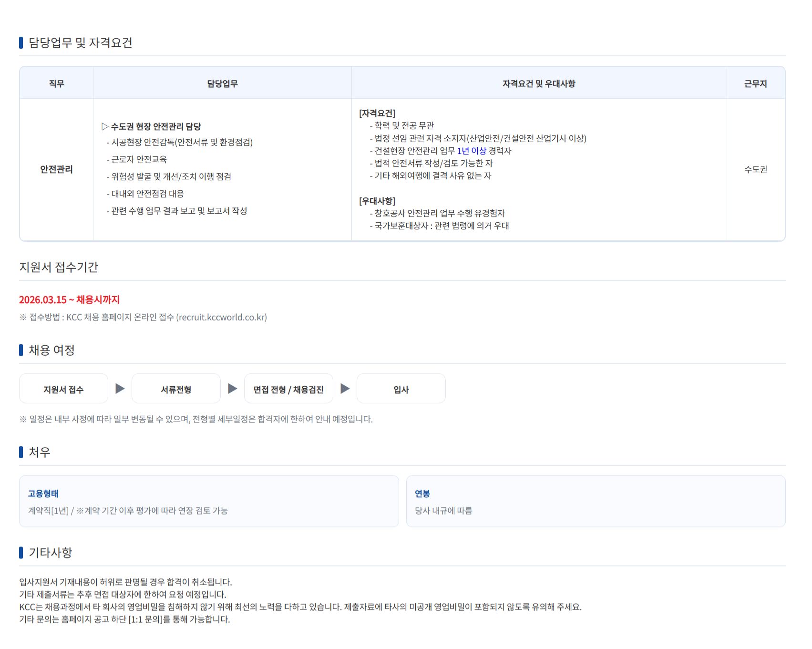Click the blue bar beside 담당업무 및 자격요건
The image size is (812, 649).
click(x=21, y=43)
